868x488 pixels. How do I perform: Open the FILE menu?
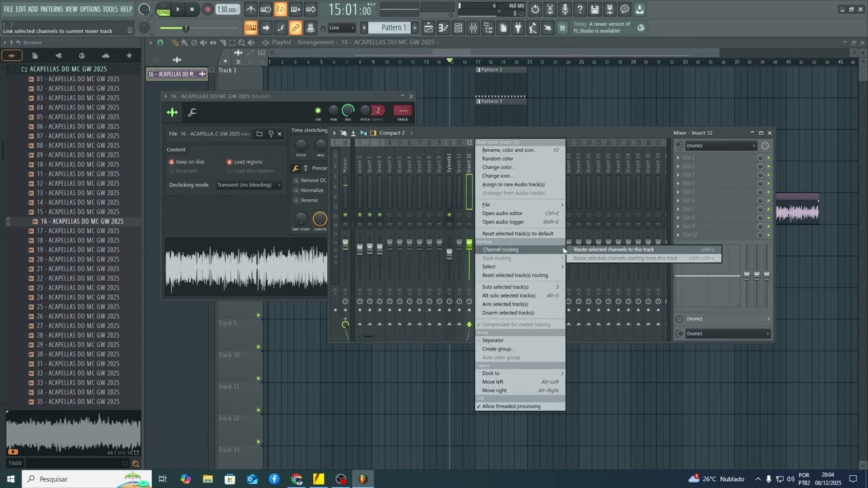[8, 9]
